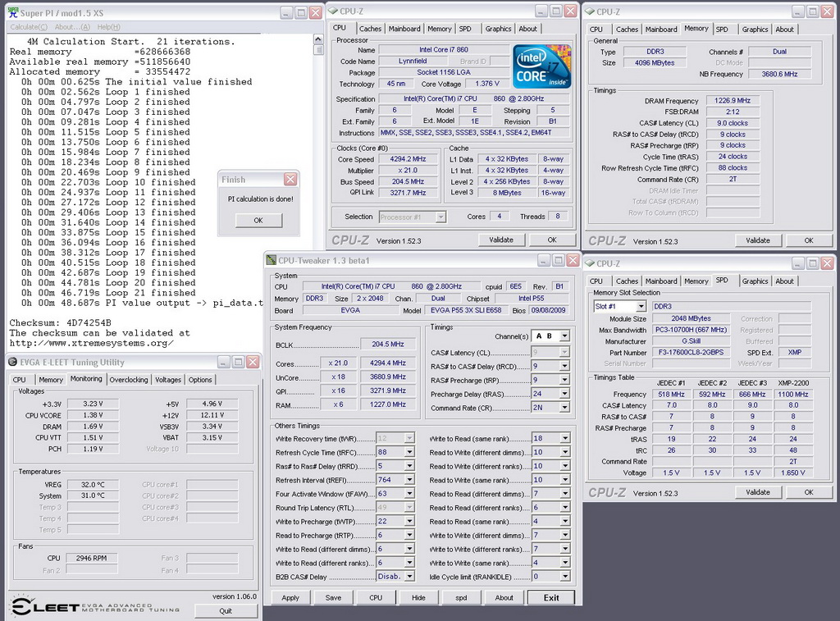Click Quit in EVGA E-LEET

point(226,611)
